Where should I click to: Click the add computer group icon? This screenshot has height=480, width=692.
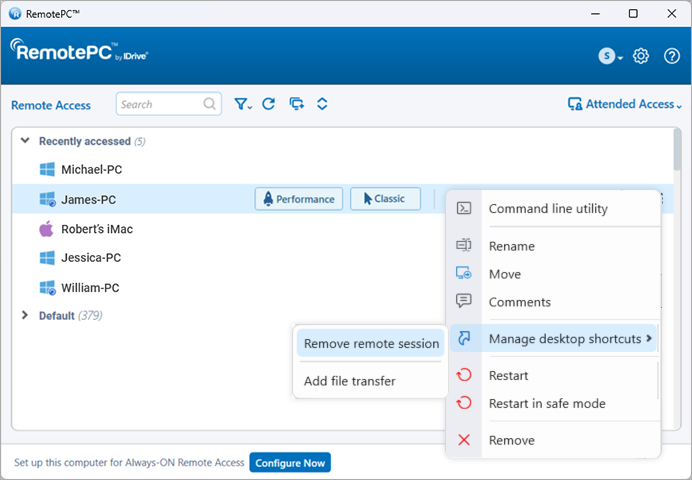point(296,104)
